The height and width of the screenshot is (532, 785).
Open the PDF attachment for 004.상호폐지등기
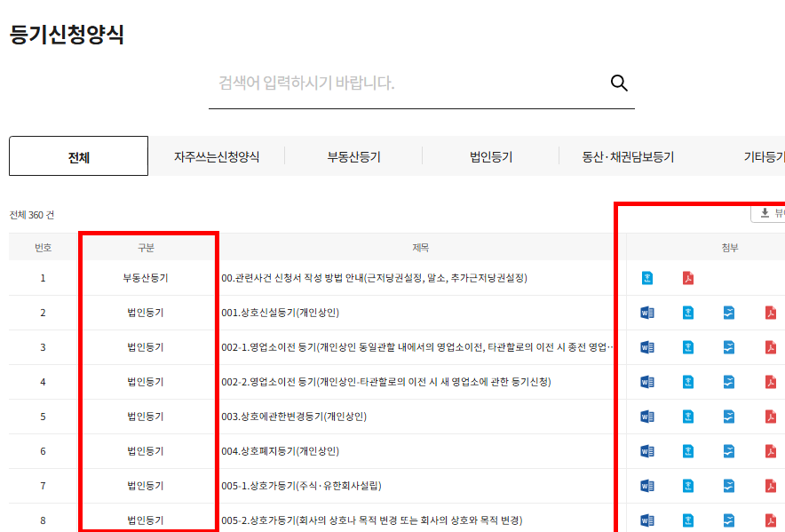771,450
